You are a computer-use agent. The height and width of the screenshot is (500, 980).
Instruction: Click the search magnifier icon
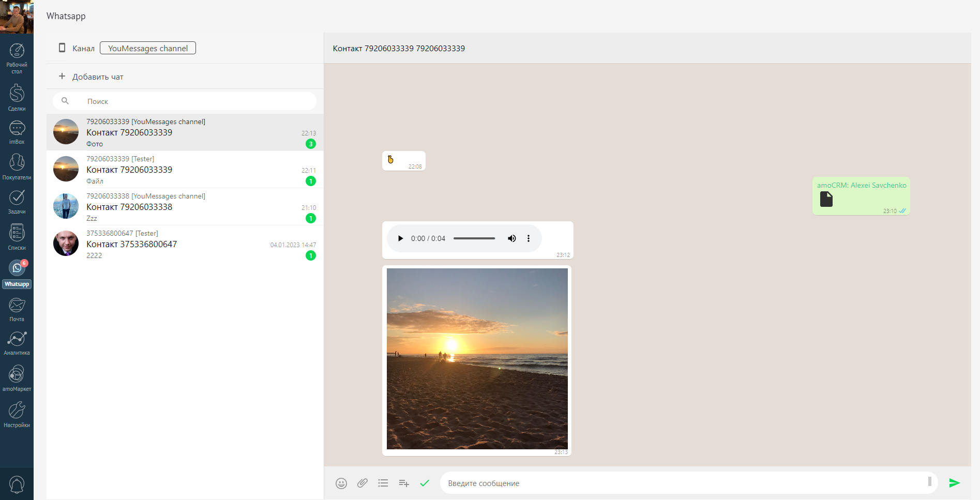pyautogui.click(x=65, y=101)
